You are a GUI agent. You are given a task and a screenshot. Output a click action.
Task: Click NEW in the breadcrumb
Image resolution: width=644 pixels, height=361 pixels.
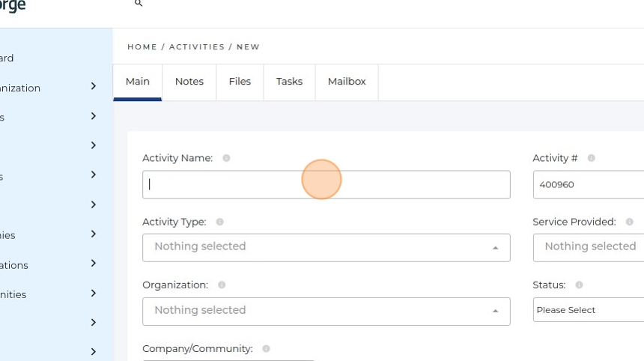tap(248, 47)
